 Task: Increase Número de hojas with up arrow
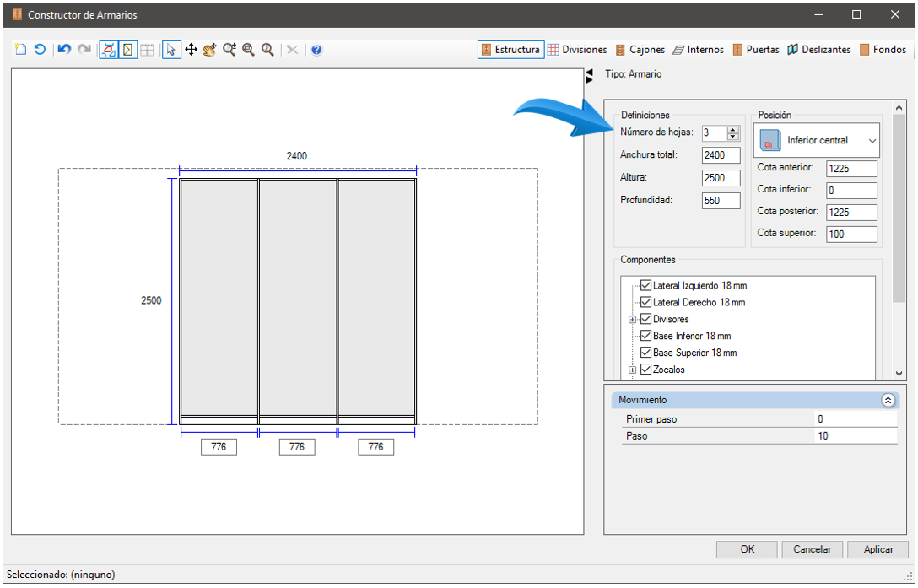click(733, 129)
